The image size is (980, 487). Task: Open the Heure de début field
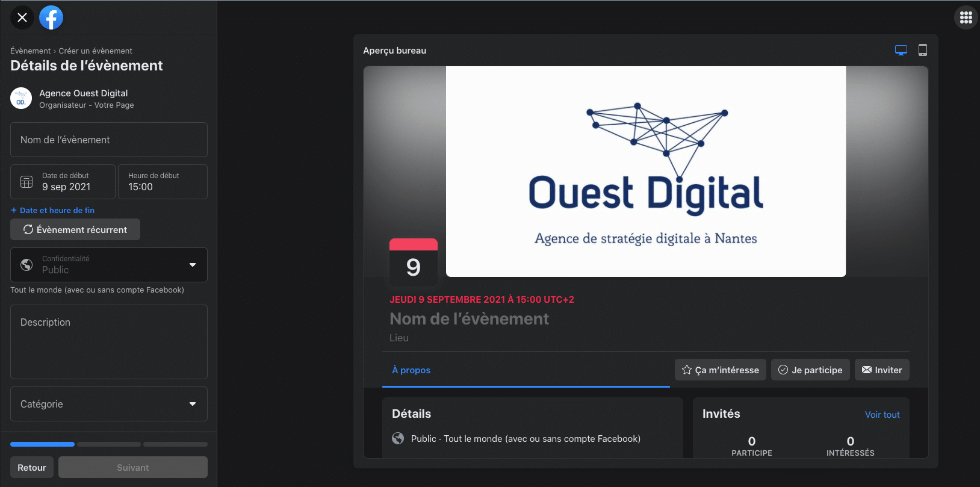click(163, 182)
